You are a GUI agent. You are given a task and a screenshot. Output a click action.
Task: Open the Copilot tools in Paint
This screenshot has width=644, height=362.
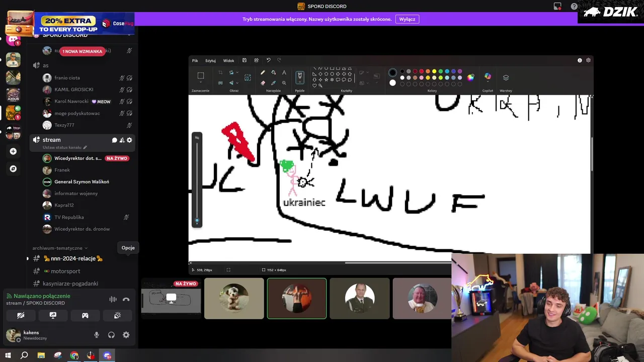(488, 76)
